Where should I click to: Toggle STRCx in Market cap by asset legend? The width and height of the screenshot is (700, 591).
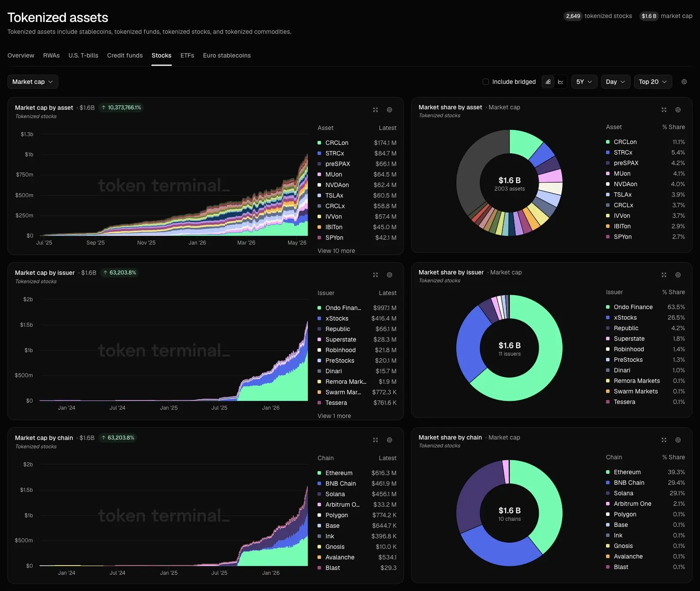357,153
